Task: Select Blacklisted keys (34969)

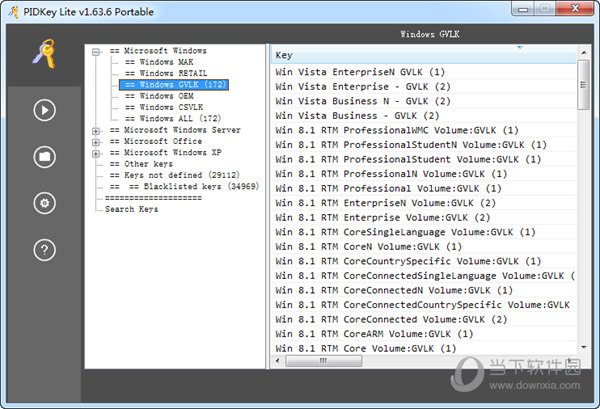Action: tap(184, 186)
